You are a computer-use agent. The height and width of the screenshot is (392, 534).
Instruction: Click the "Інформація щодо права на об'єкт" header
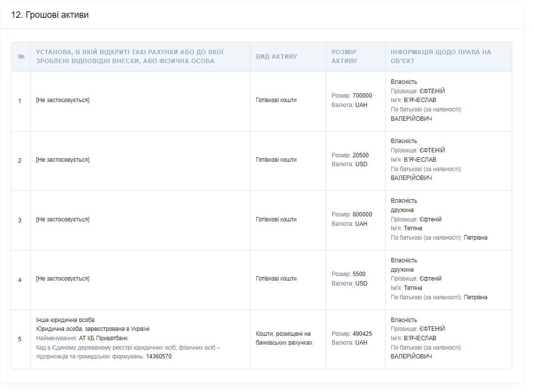pyautogui.click(x=441, y=57)
